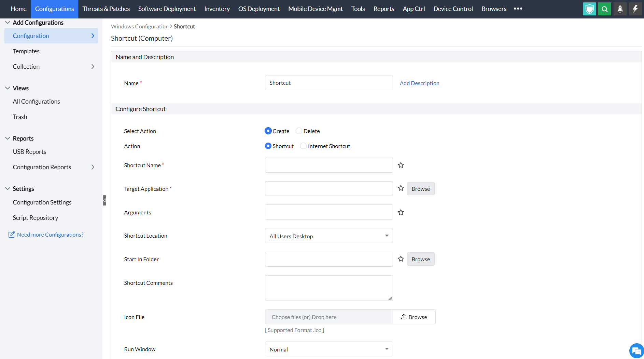
Task: Open the green search icon
Action: point(604,9)
